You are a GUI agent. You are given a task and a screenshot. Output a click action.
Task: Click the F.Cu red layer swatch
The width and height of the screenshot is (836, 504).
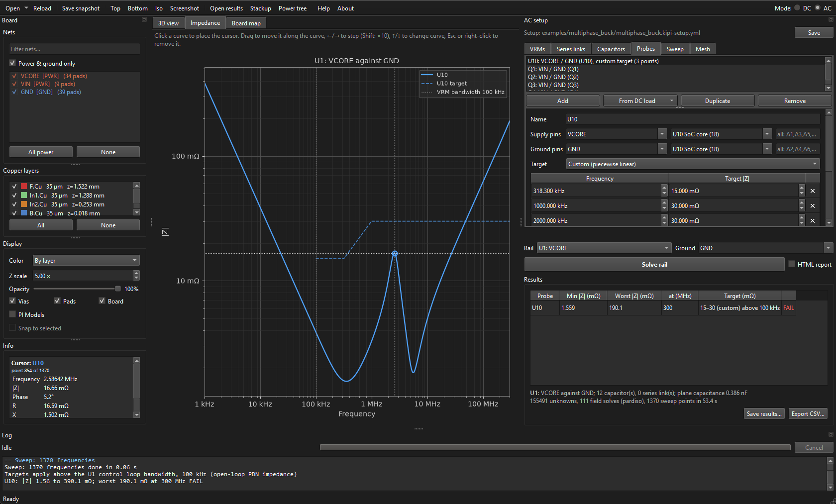(x=24, y=187)
